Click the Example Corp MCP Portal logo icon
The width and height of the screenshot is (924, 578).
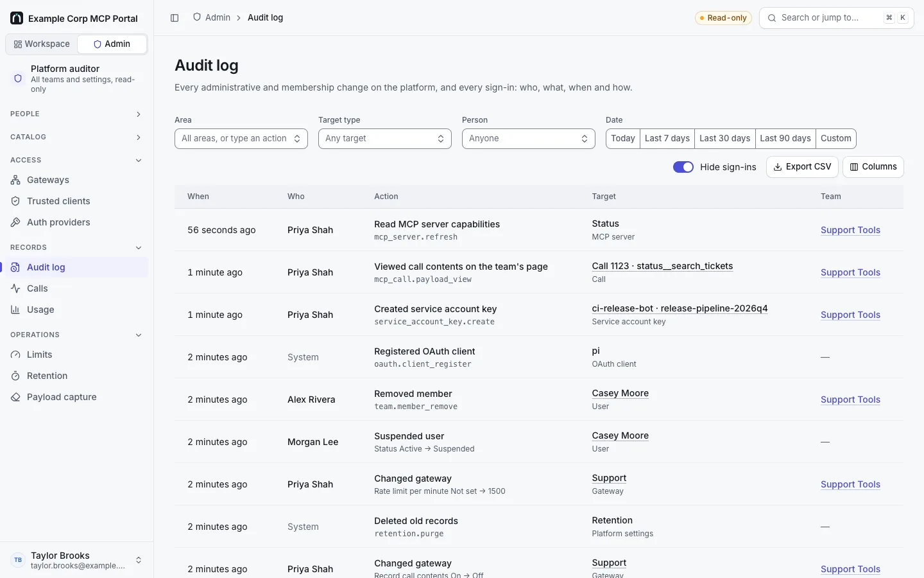(17, 18)
